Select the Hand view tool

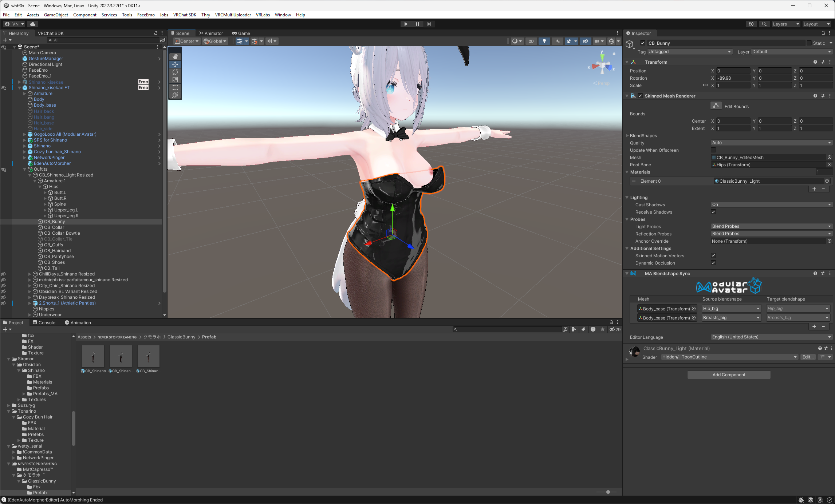[175, 57]
